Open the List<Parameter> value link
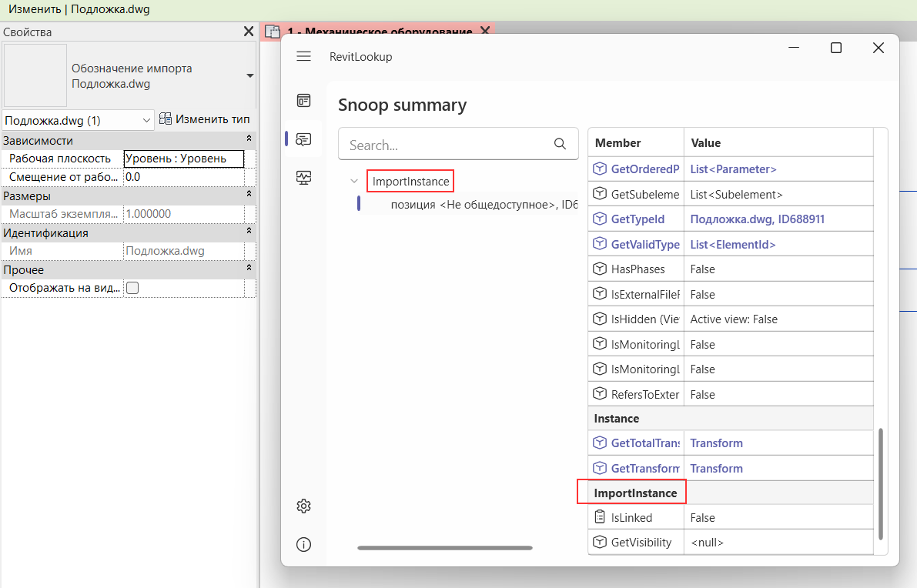This screenshot has width=917, height=588. click(733, 169)
